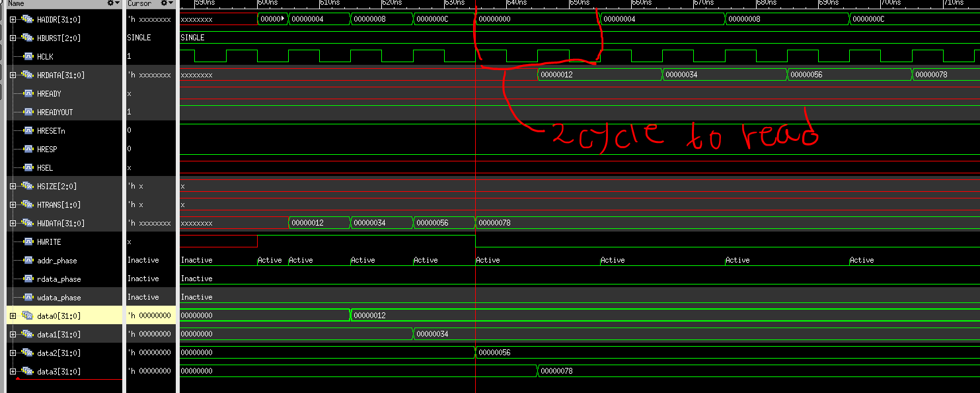Click the HADDR bus signal icon
The height and width of the screenshot is (393, 980).
point(27,19)
